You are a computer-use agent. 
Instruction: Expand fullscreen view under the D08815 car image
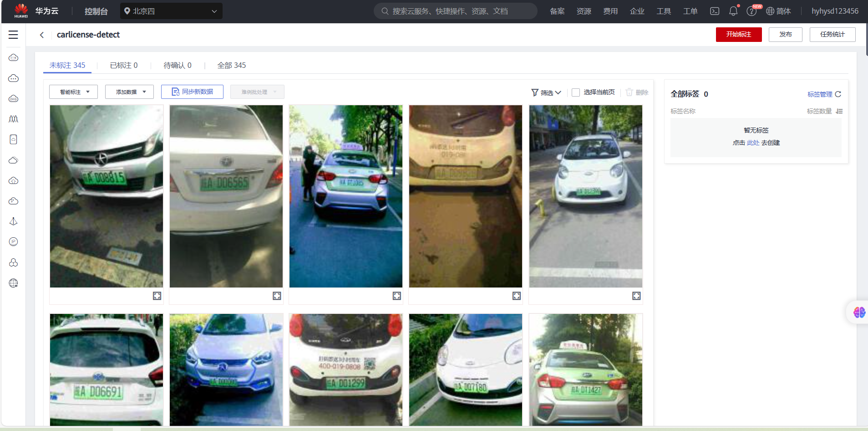157,296
